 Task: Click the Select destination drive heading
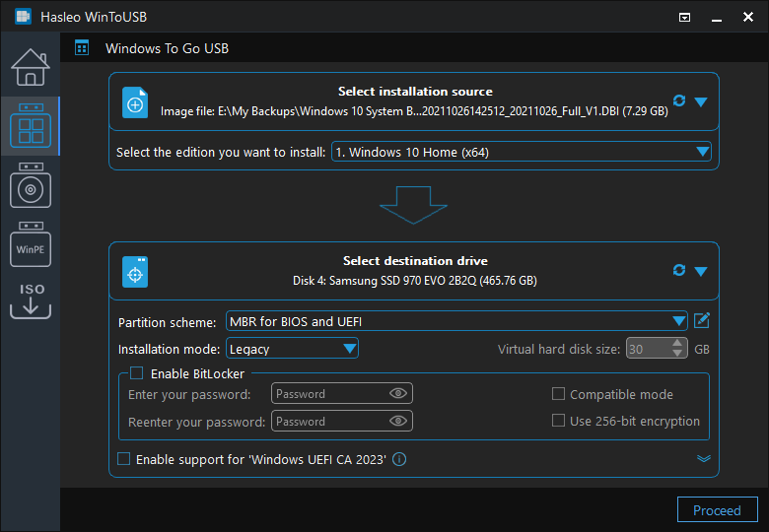[415, 261]
